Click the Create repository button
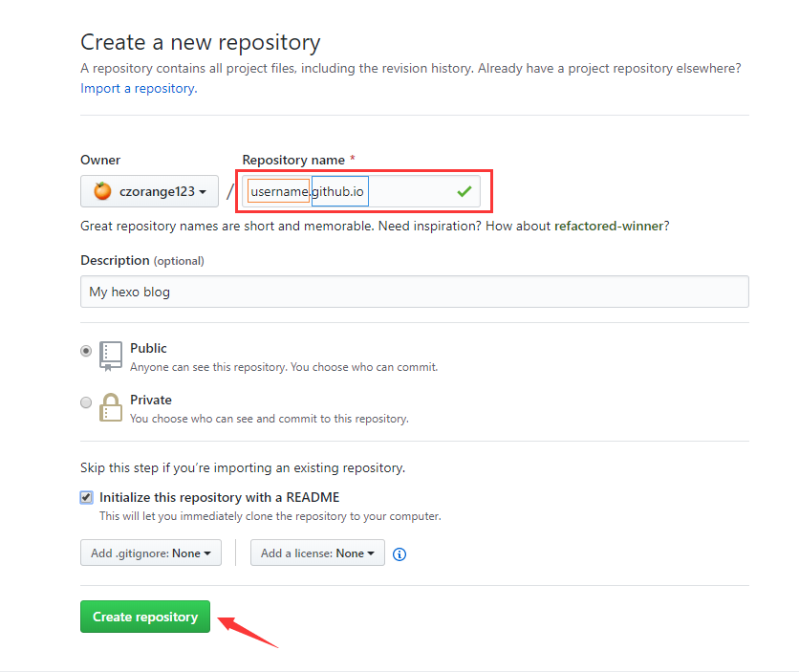Viewport: 799px width, 672px height. tap(145, 617)
